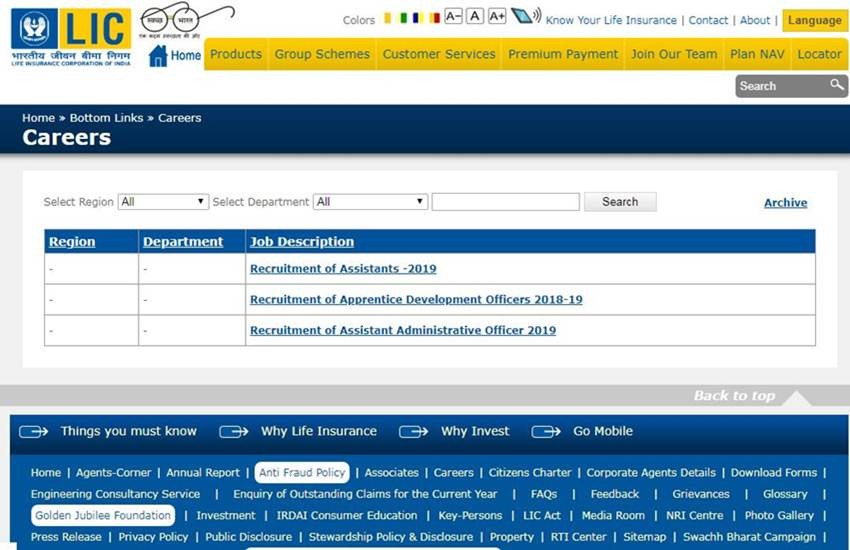Decrease font size with A- icon

pos(453,16)
